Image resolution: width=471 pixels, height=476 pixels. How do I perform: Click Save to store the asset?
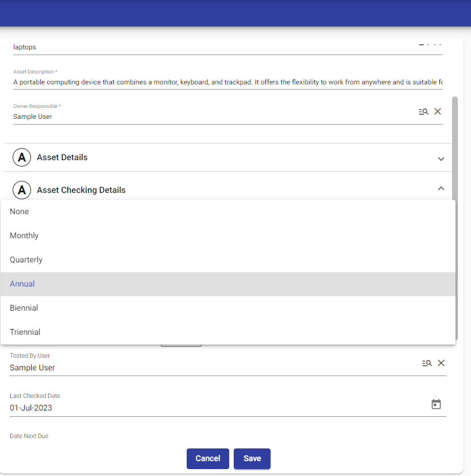click(x=252, y=458)
